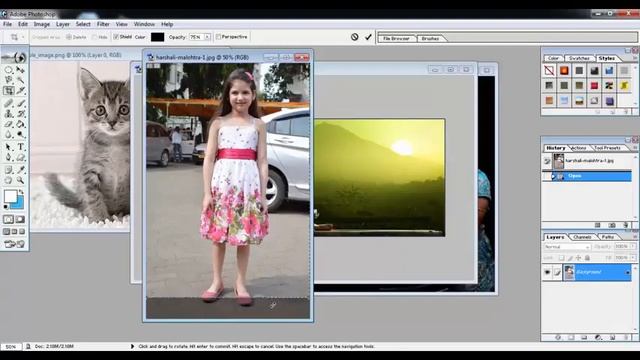Screen dimensions: 640x360
Task: Open the Brushes tab in palette well
Action: pyautogui.click(x=430, y=38)
